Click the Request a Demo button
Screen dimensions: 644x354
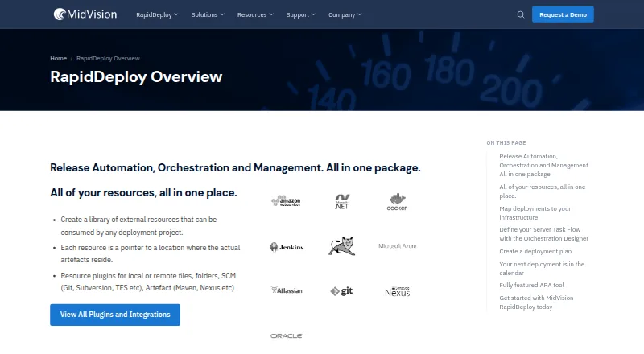coord(563,14)
